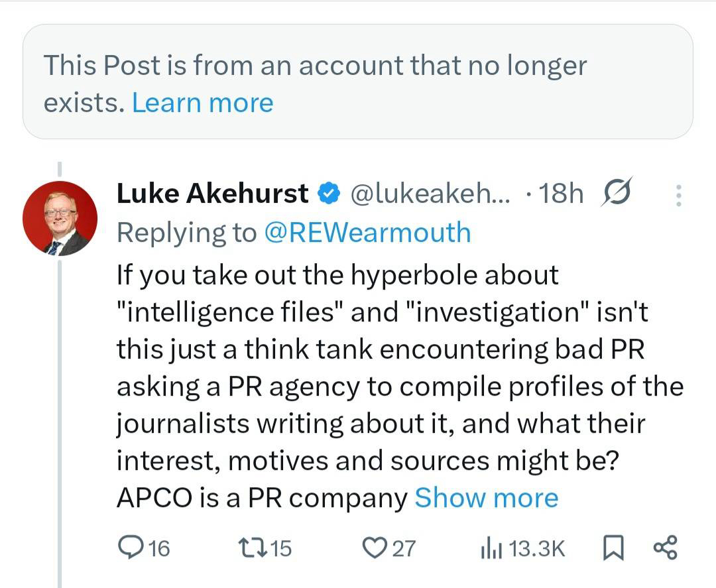Open the @REWearmouth mention link
Screen dimensions: 716x588
tap(367, 233)
